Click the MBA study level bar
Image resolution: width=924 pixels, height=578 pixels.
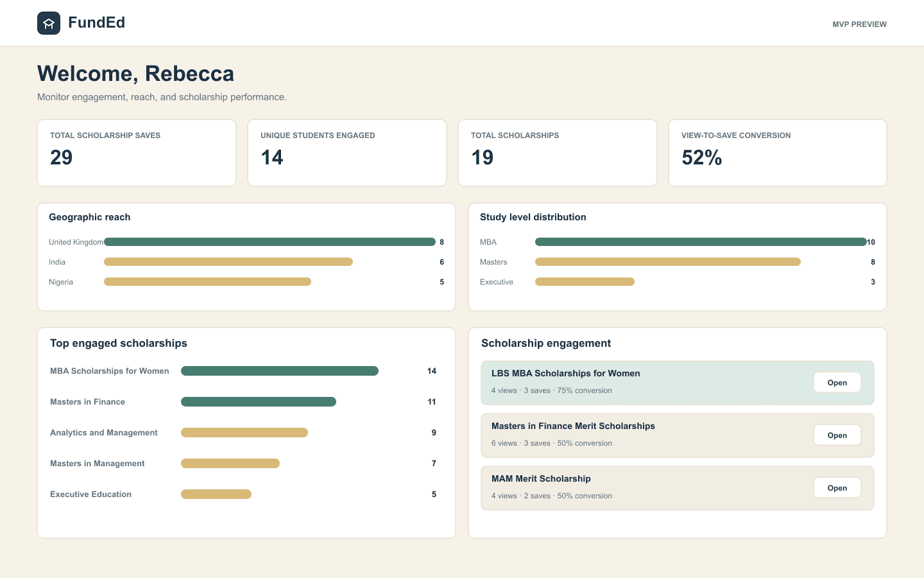pos(701,242)
